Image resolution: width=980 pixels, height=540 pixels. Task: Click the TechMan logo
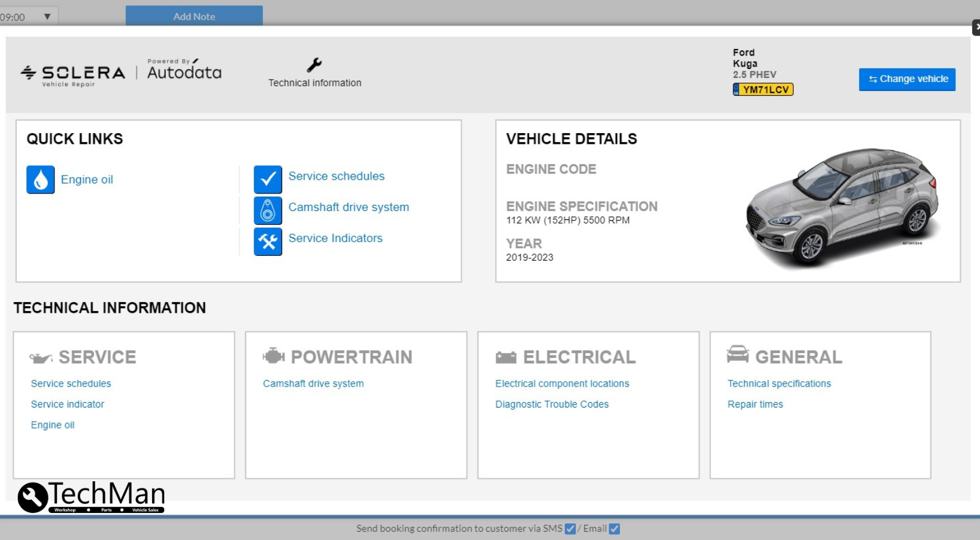(x=91, y=497)
